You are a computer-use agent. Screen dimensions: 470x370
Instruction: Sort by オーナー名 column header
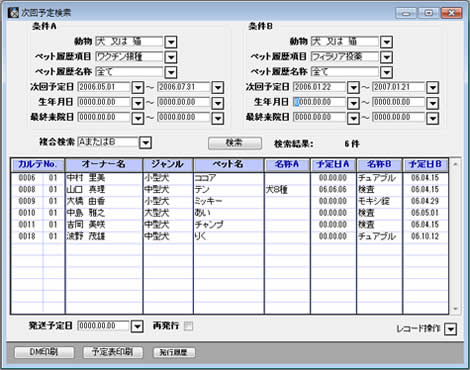(x=104, y=164)
